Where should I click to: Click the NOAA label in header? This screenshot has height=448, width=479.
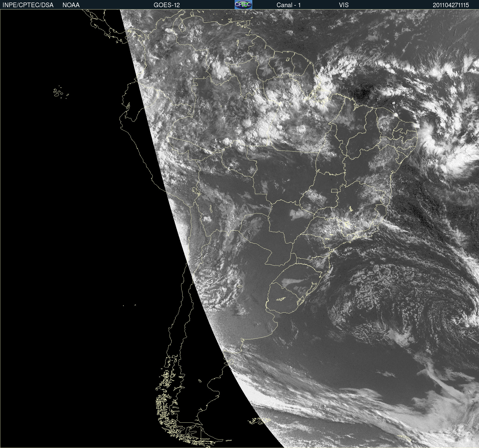pyautogui.click(x=71, y=5)
